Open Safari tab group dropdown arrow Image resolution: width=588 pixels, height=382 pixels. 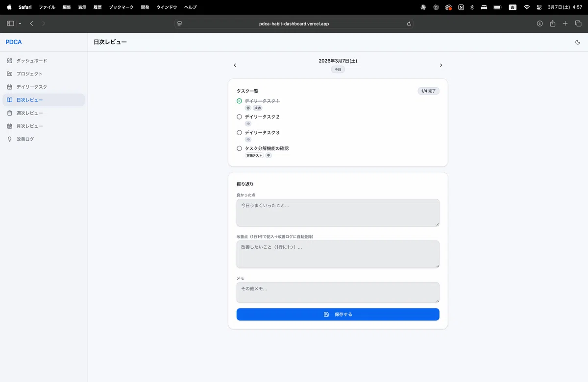point(20,24)
